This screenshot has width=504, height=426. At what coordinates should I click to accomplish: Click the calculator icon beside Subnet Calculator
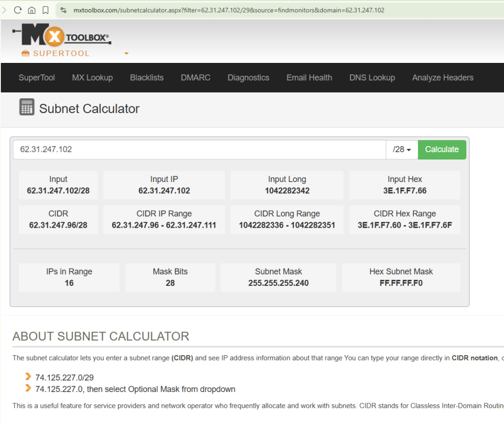pyautogui.click(x=27, y=107)
